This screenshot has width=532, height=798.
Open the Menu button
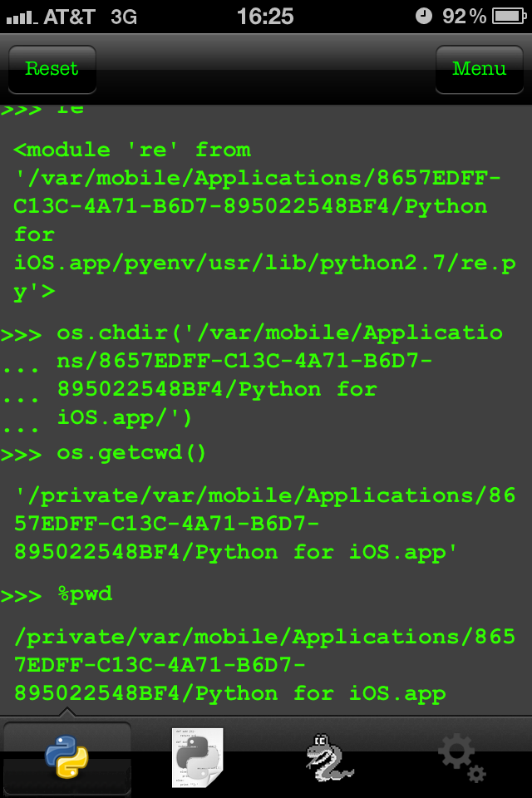[x=479, y=69]
